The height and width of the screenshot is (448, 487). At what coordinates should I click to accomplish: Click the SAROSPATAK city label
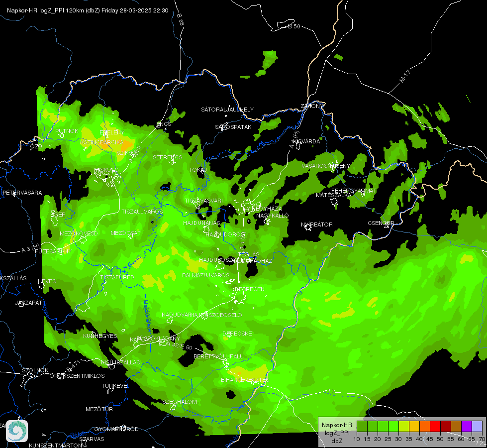coord(233,127)
